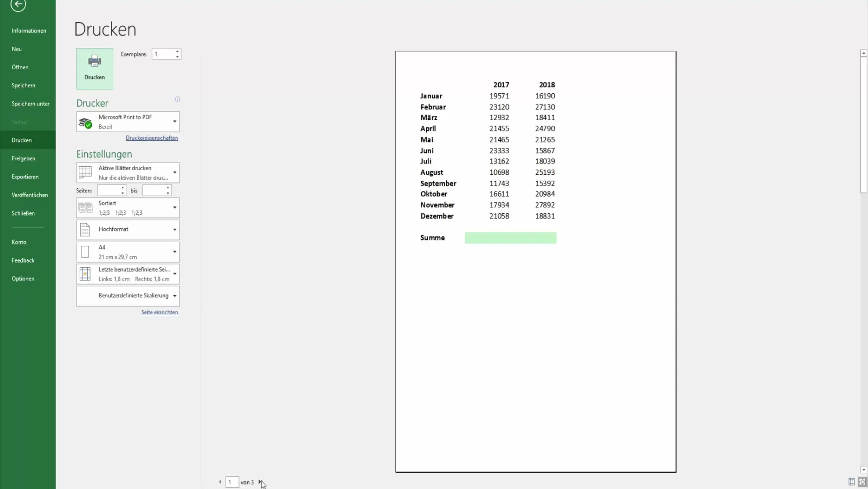Open the Hochformat orientation dropdown
Screen dimensions: 868x489
click(x=128, y=230)
